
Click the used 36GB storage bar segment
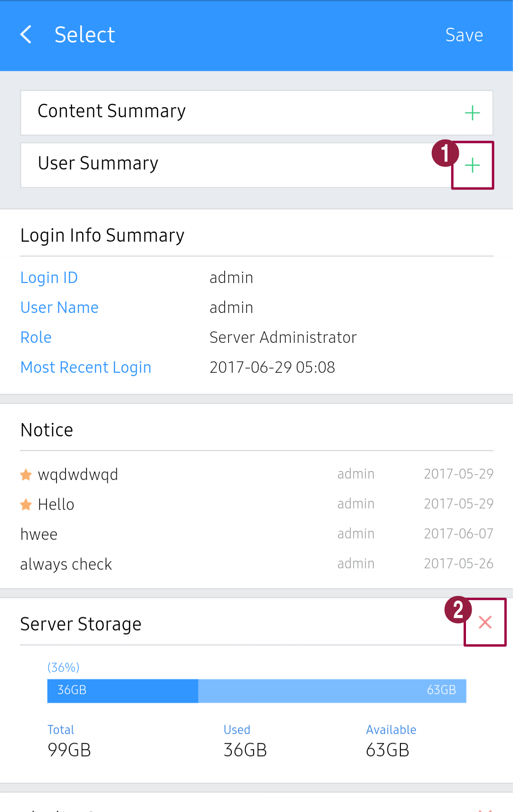[123, 690]
